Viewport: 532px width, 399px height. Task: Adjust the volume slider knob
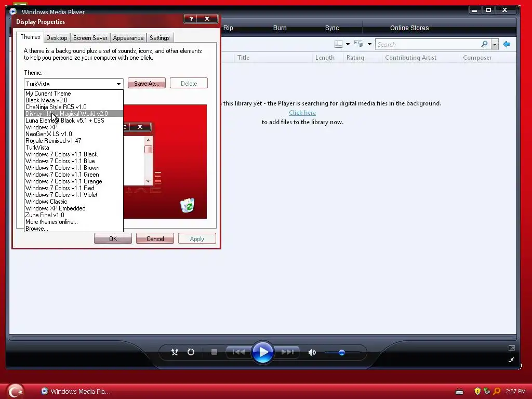click(342, 353)
